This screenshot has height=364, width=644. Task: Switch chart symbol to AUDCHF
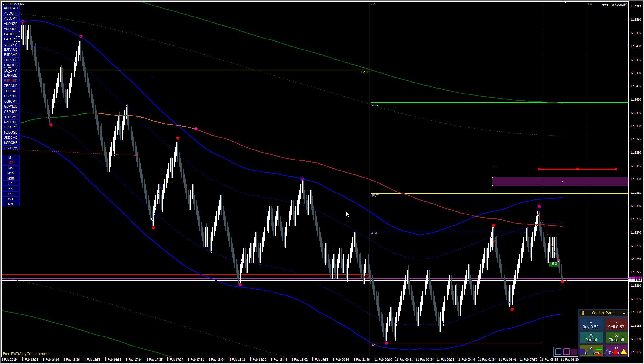coord(11,13)
